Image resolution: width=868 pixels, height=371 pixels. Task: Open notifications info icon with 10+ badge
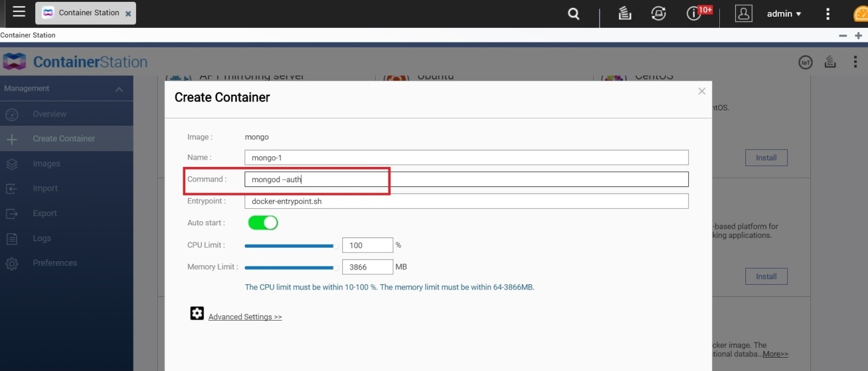click(x=694, y=13)
